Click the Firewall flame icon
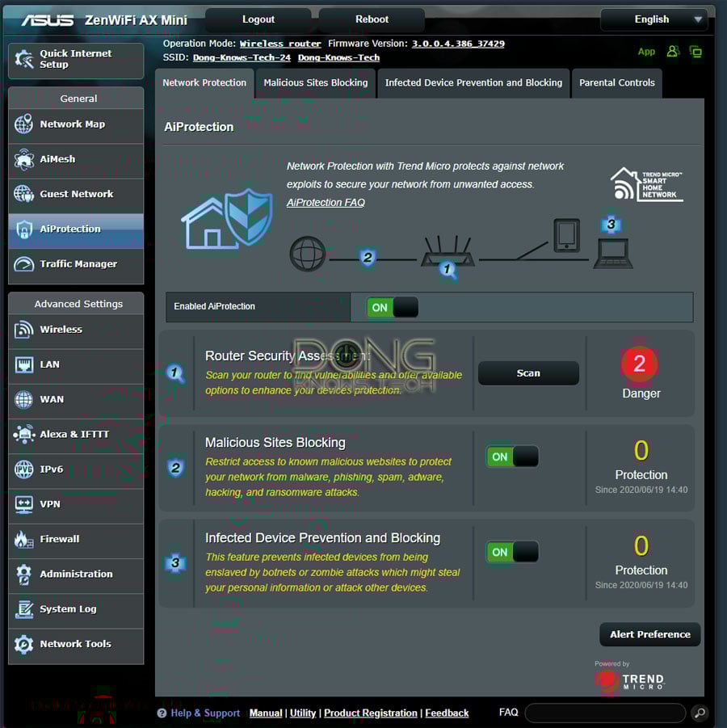The image size is (727, 728). click(x=23, y=539)
